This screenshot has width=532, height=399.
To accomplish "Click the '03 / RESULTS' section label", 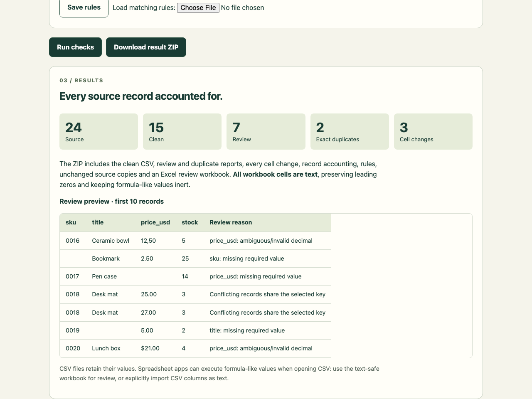I will click(x=81, y=81).
